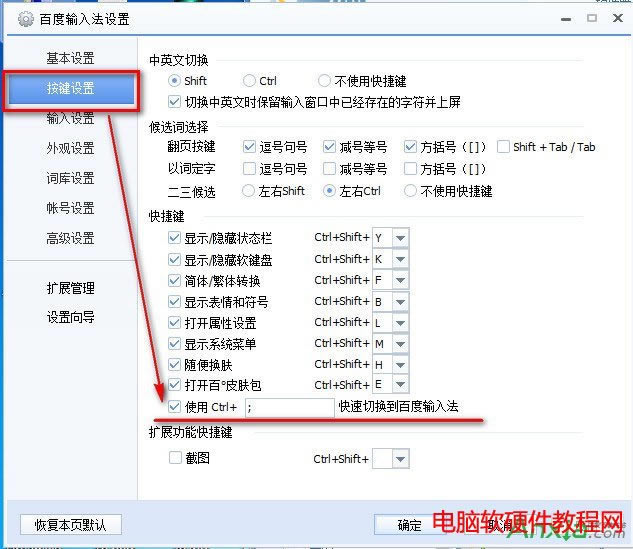Choose 左右Shift for 二三候选
The height and width of the screenshot is (549, 633).
tap(248, 191)
